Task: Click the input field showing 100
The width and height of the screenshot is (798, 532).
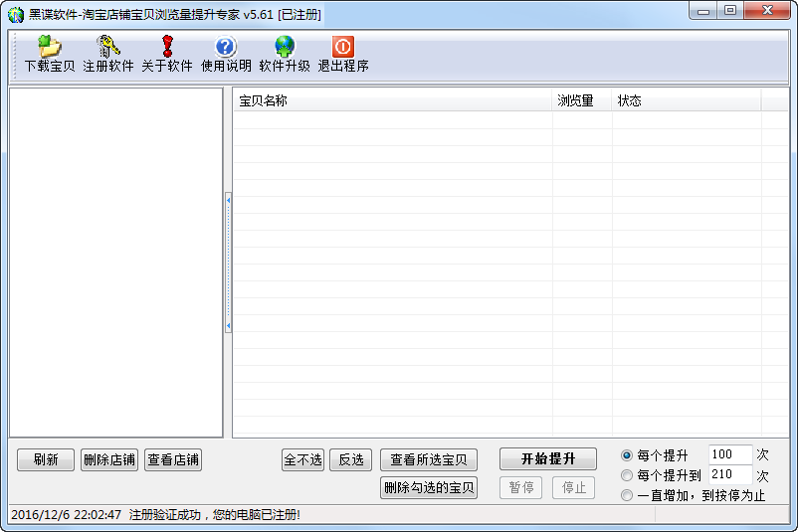Action: [x=729, y=454]
